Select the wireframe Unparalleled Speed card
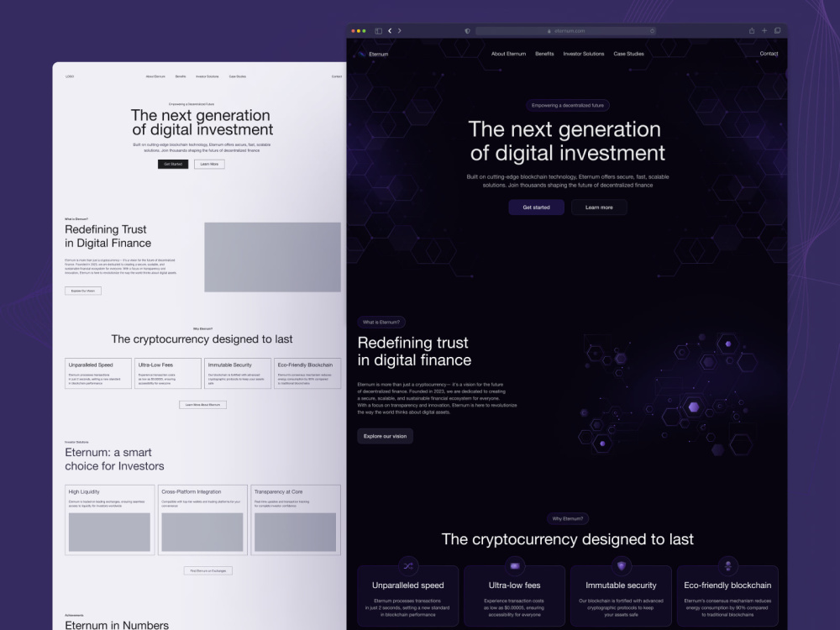The width and height of the screenshot is (840, 630). point(98,374)
